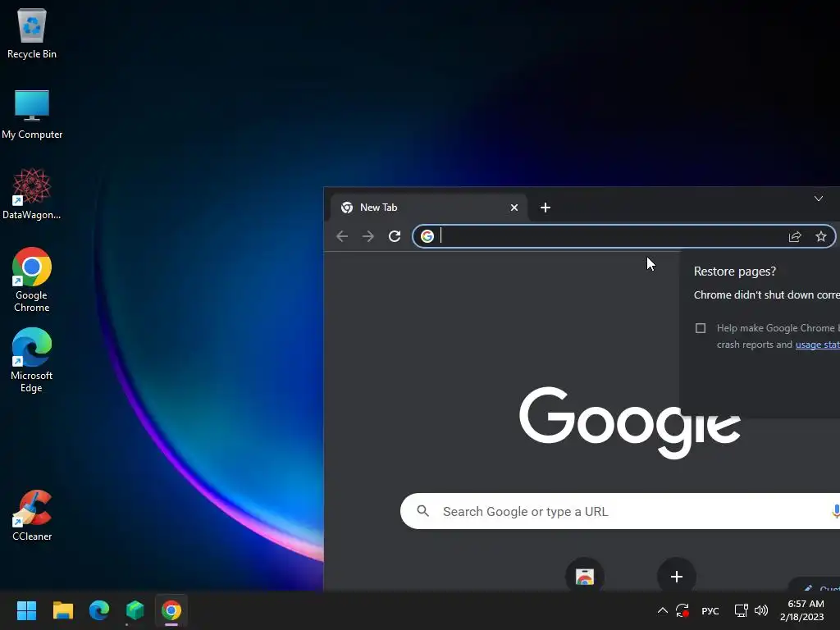This screenshot has width=840, height=630.
Task: Click the green cube app in the taskbar
Action: pyautogui.click(x=135, y=610)
